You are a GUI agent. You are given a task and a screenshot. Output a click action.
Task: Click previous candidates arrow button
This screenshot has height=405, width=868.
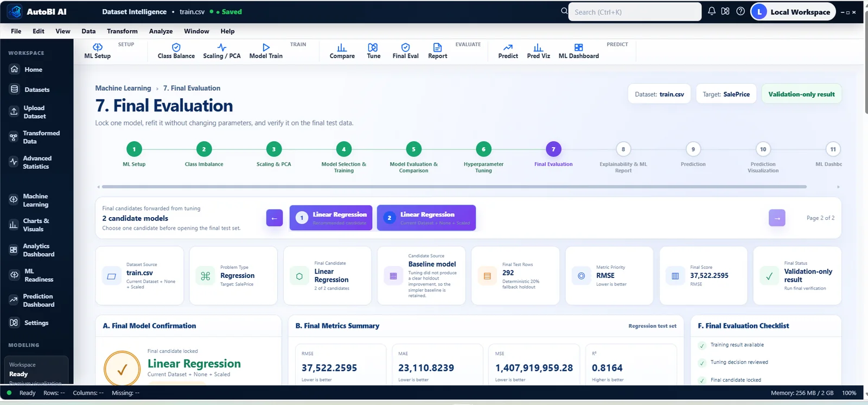coord(275,218)
